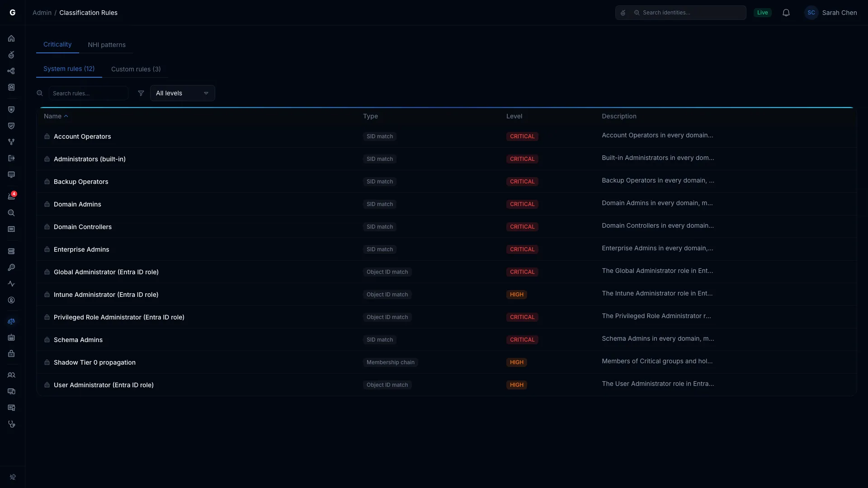Click the key icon in the sidebar
The height and width of the screenshot is (488, 868).
pyautogui.click(x=11, y=267)
